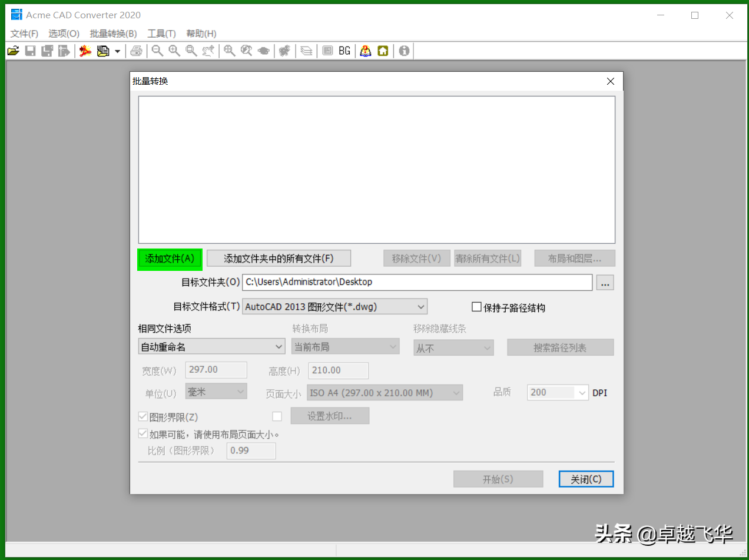The image size is (749, 560).
Task: Toggle 如果可能，请使用布局页面大小 checkbox
Action: tap(142, 433)
